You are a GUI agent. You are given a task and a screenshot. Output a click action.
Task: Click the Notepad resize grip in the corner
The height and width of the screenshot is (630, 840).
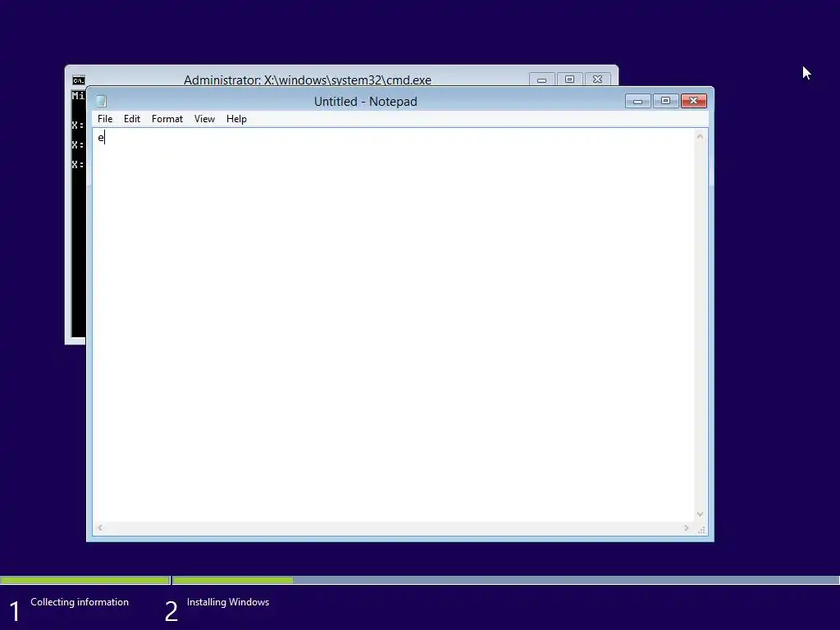701,530
